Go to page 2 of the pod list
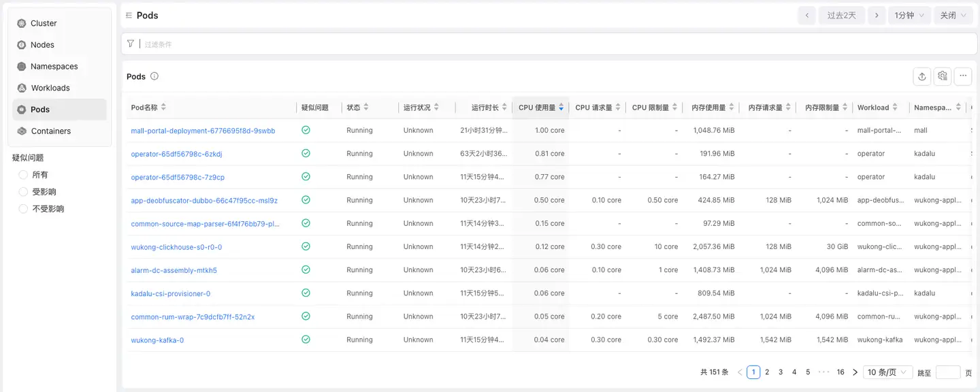 (767, 372)
